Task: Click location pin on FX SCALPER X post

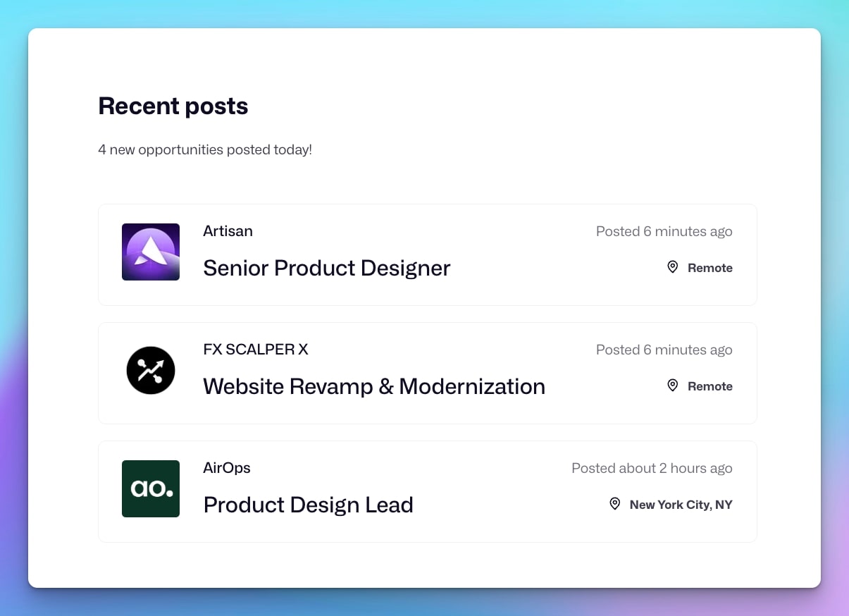Action: pos(673,386)
